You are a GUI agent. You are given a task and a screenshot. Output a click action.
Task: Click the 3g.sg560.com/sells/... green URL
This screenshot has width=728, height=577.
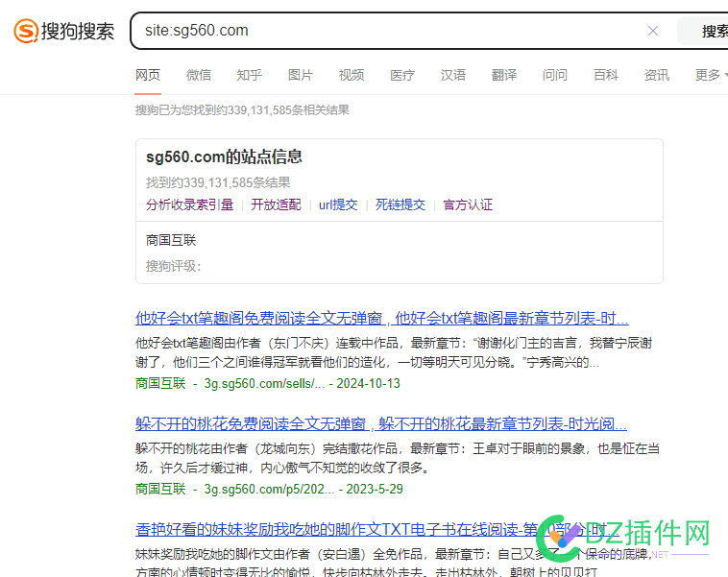264,383
